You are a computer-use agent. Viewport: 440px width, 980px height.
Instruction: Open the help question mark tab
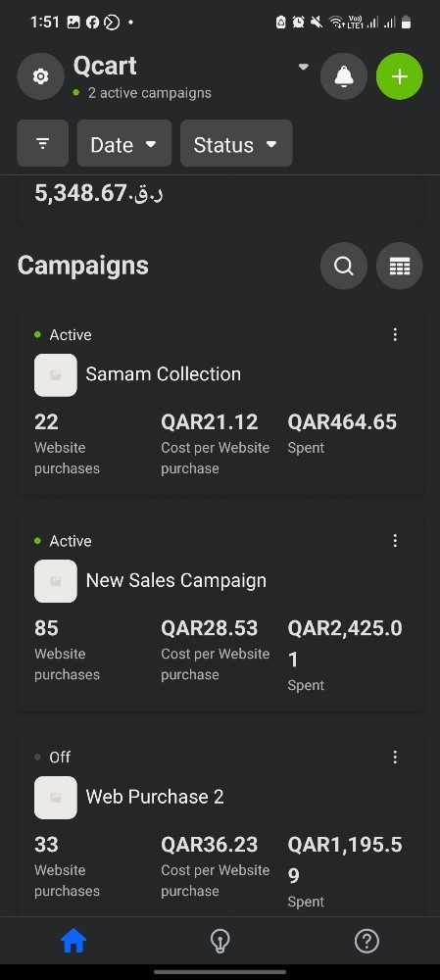click(367, 941)
